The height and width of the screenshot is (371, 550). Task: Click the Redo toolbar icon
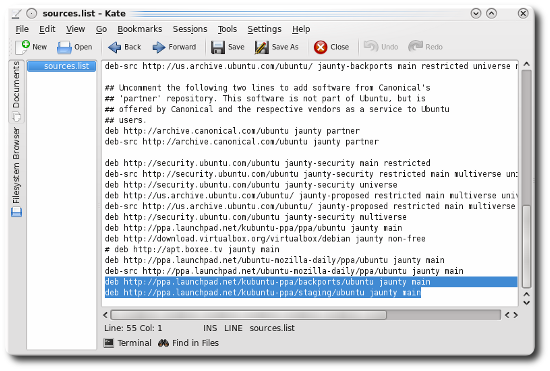coord(415,46)
